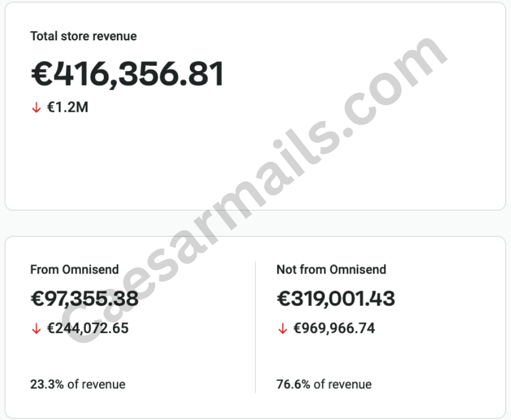The image size is (511, 420).
Task: Click the grey gap between the two cards
Action: 255,223
